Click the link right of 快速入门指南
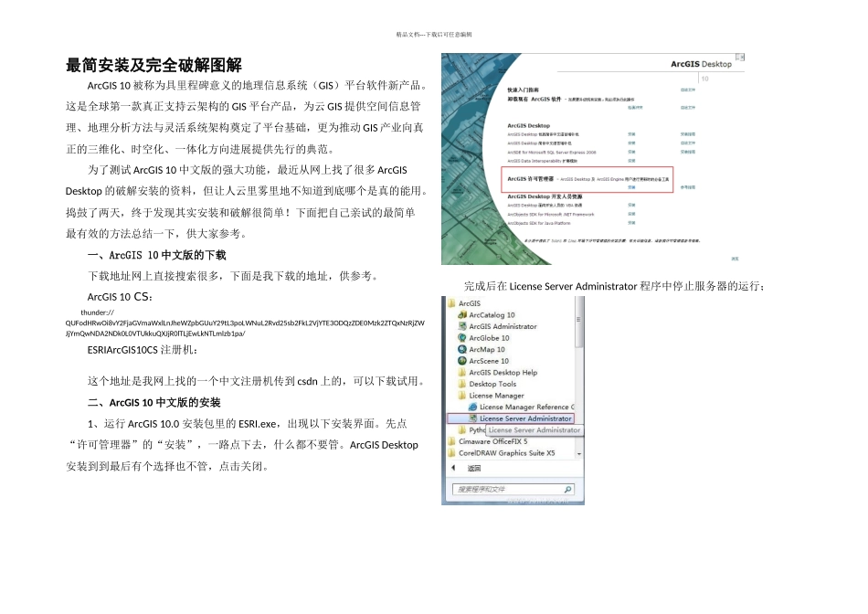This screenshot has height=614, width=868. coord(687,90)
